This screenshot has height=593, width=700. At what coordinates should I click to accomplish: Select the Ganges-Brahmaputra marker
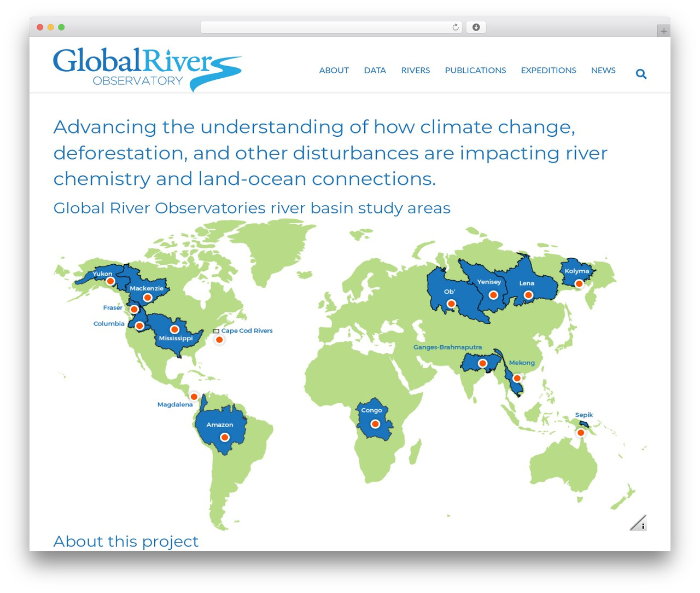pyautogui.click(x=482, y=363)
